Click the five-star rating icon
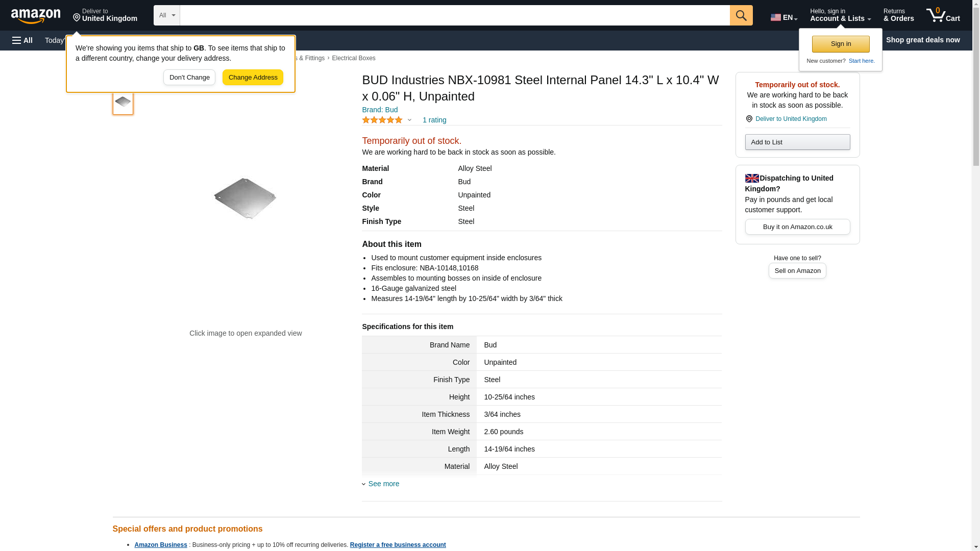980x551 pixels. [x=382, y=120]
